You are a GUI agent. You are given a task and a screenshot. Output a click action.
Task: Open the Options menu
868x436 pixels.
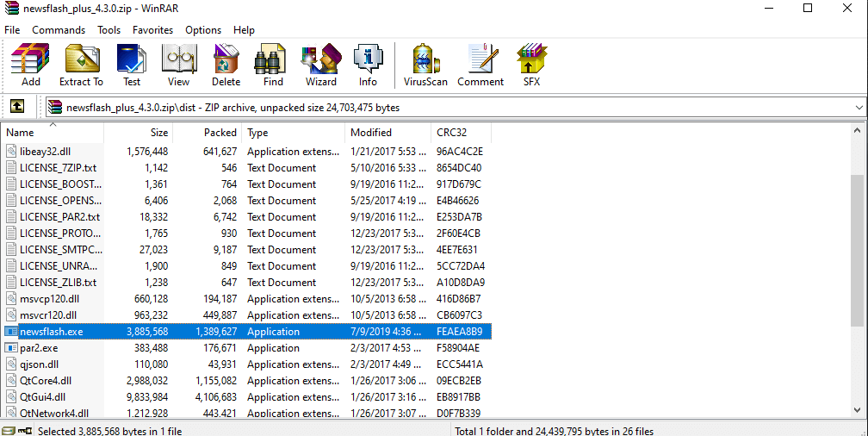[x=203, y=30]
